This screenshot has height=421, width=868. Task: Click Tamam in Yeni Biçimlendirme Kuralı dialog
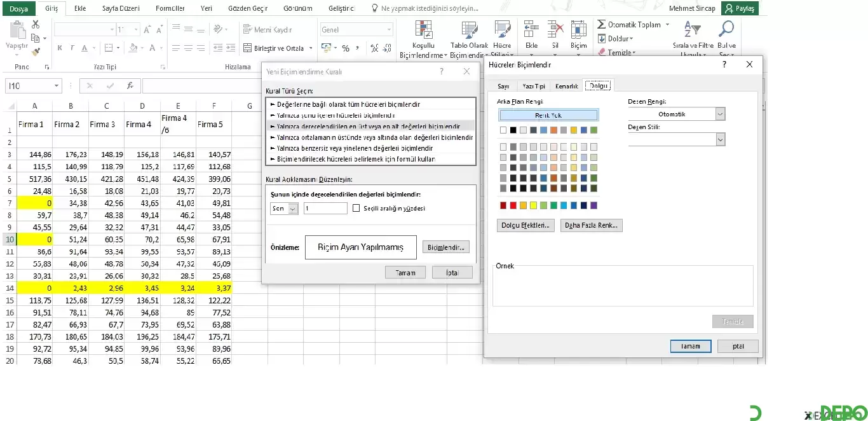tap(405, 272)
